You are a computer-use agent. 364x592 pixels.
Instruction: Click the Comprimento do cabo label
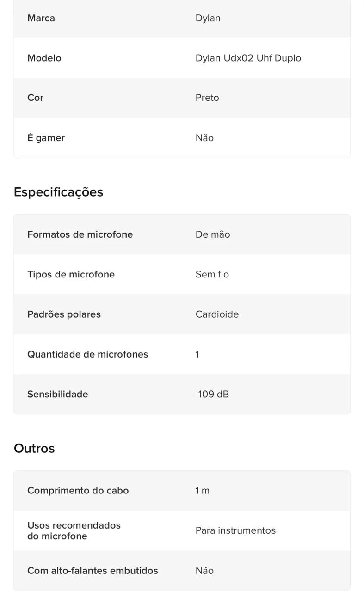(78, 490)
